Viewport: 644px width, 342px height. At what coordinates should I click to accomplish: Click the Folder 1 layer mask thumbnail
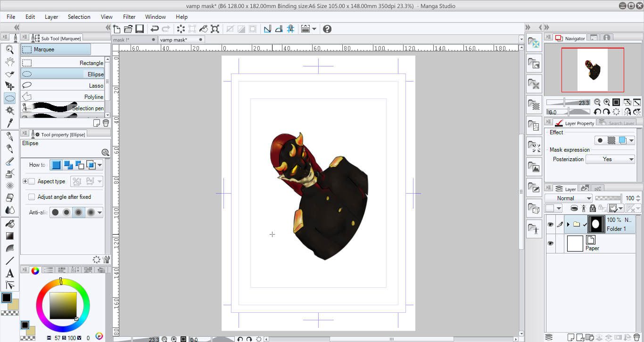[596, 224]
